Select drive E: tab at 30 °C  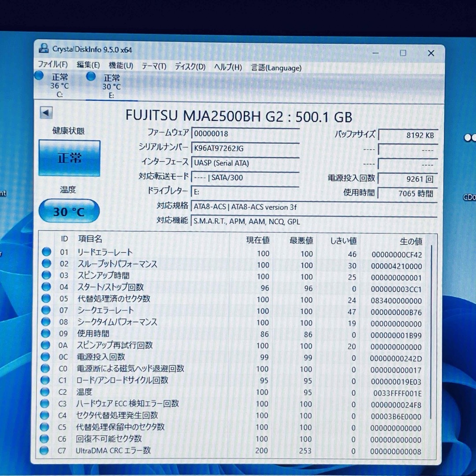[111, 86]
